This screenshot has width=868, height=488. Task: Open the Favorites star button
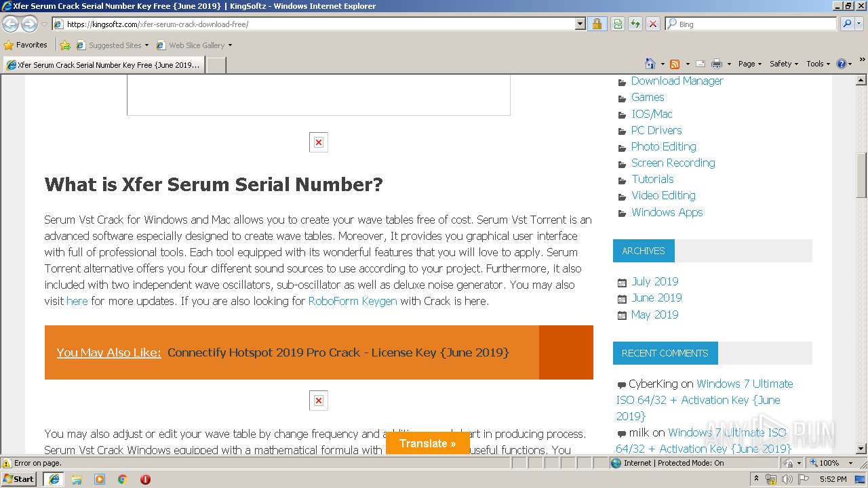(26, 45)
